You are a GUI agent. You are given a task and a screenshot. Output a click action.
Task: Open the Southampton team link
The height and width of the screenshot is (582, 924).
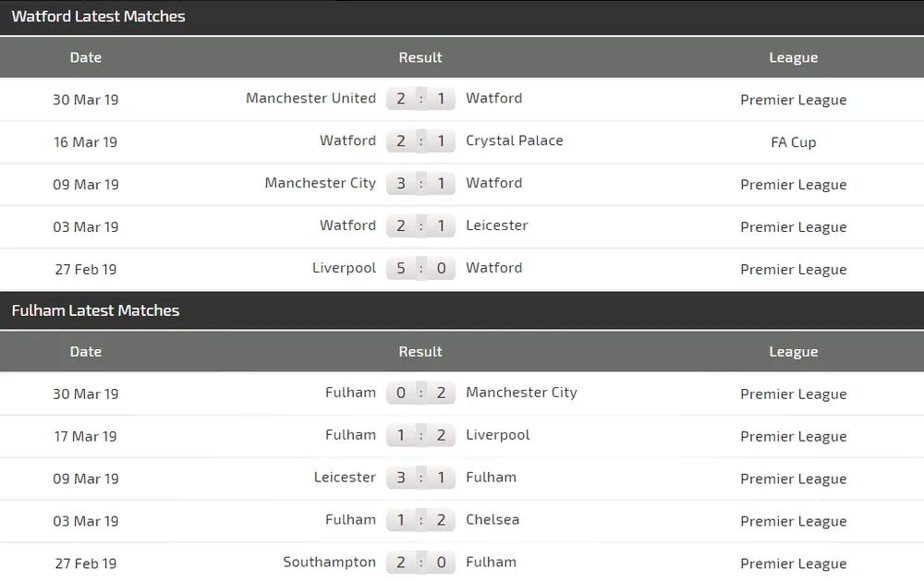point(329,563)
